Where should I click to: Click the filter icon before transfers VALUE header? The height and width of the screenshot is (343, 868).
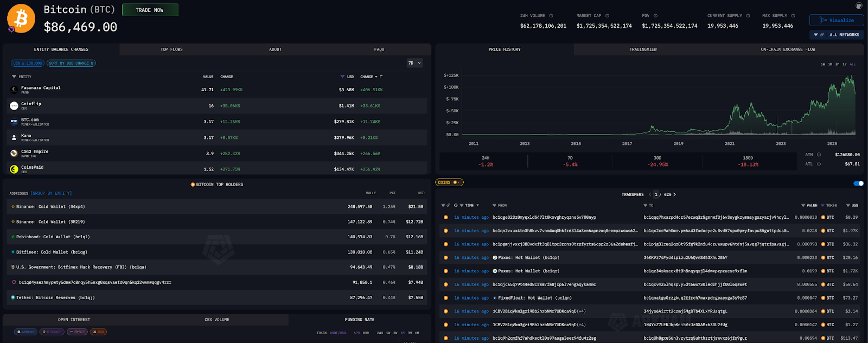pyautogui.click(x=803, y=206)
